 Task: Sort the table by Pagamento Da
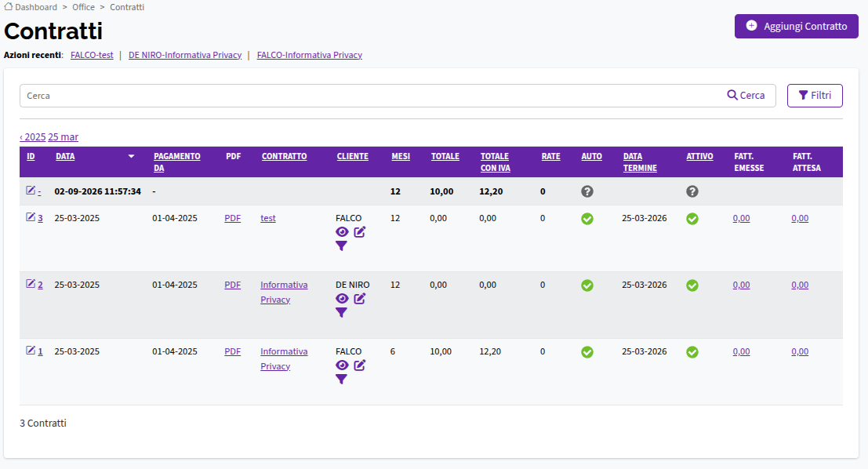[x=177, y=162]
